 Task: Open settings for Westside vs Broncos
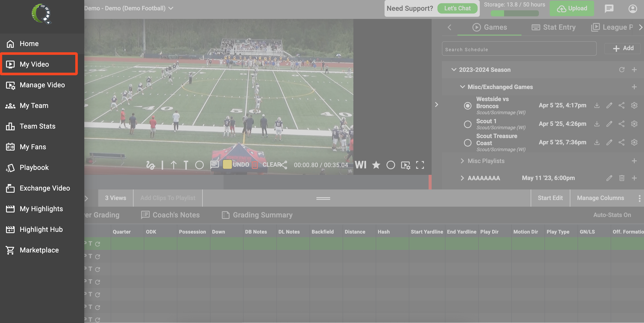pyautogui.click(x=634, y=105)
